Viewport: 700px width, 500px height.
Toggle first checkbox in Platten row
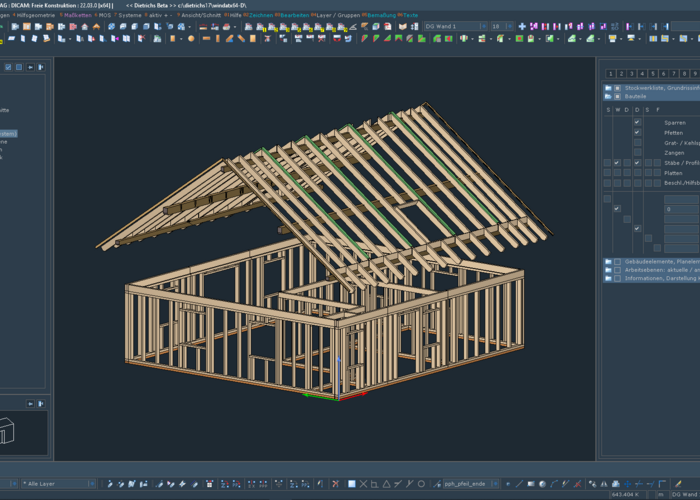(607, 173)
